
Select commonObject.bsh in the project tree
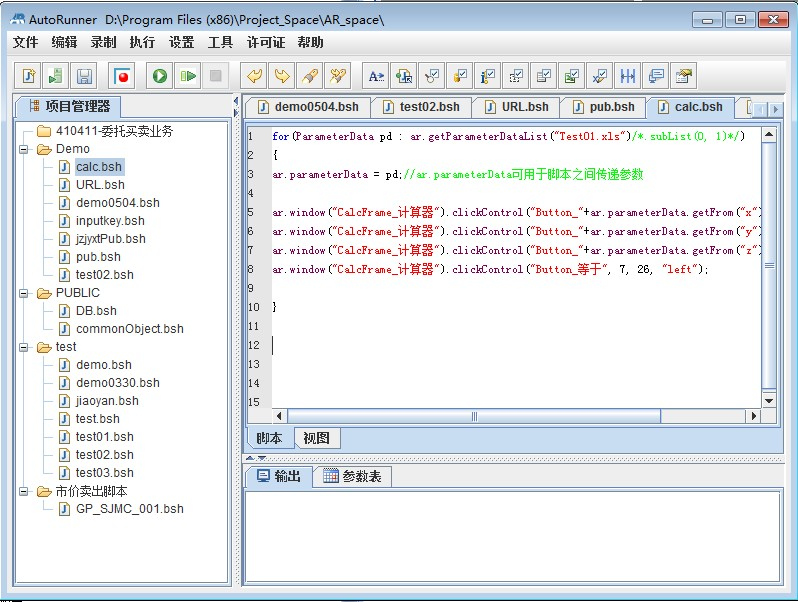[129, 329]
